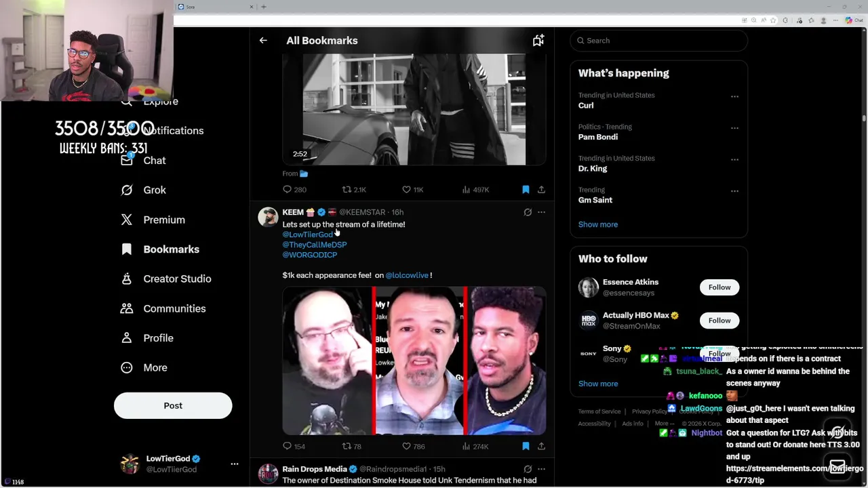
Task: Focus the Search field
Action: [658, 41]
